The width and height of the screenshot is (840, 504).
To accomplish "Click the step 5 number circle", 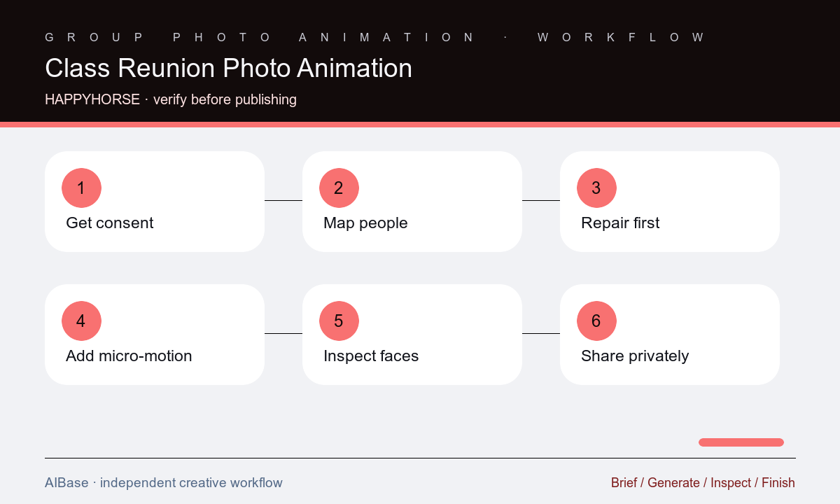I will pos(339,321).
